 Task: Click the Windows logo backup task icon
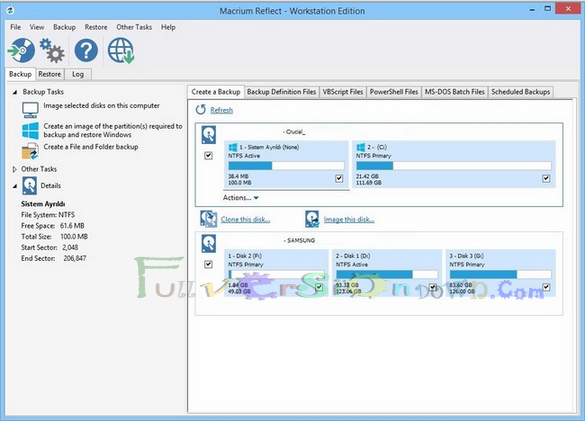click(30, 131)
